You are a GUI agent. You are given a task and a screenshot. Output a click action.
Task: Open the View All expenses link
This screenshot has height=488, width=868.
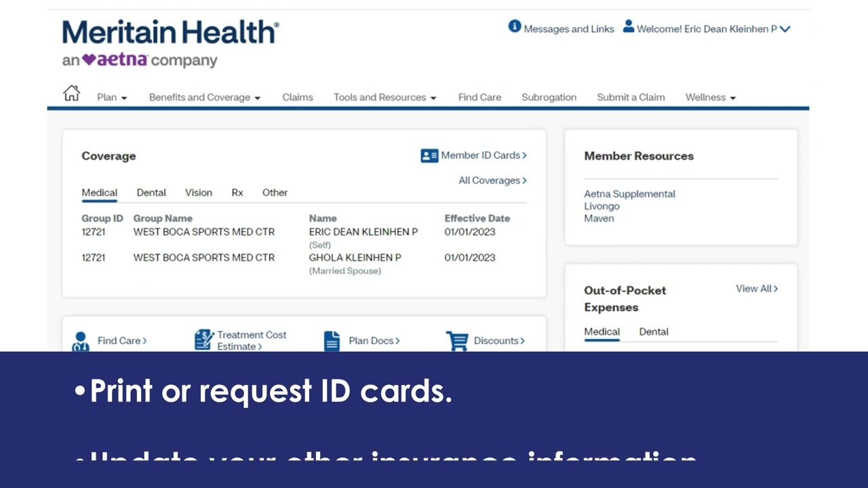click(757, 289)
